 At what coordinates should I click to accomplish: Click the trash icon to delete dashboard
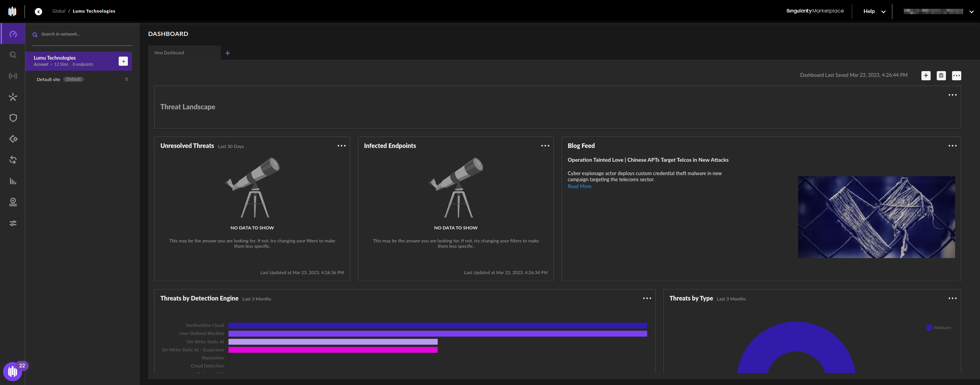941,76
